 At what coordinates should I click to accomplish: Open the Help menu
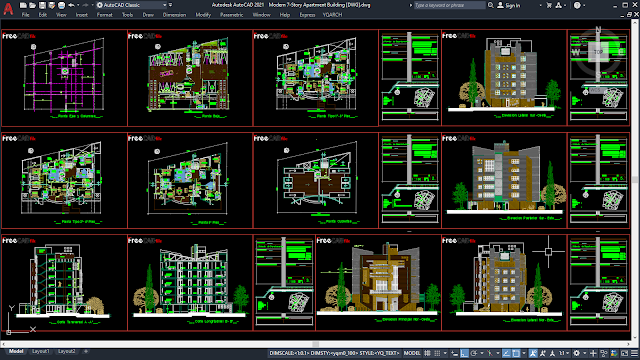284,15
